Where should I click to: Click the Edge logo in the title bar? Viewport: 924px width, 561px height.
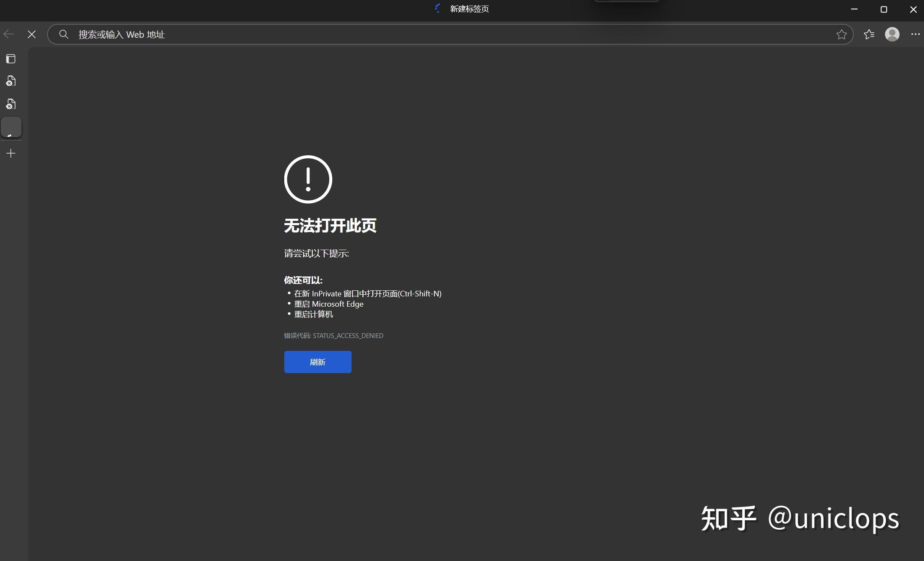(437, 8)
